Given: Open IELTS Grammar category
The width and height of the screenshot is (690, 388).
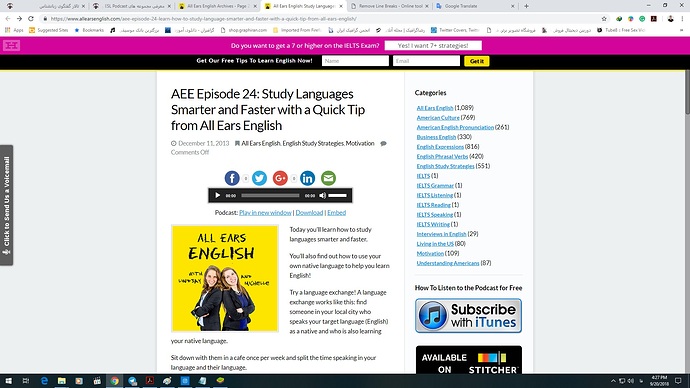Looking at the screenshot, I should 435,185.
